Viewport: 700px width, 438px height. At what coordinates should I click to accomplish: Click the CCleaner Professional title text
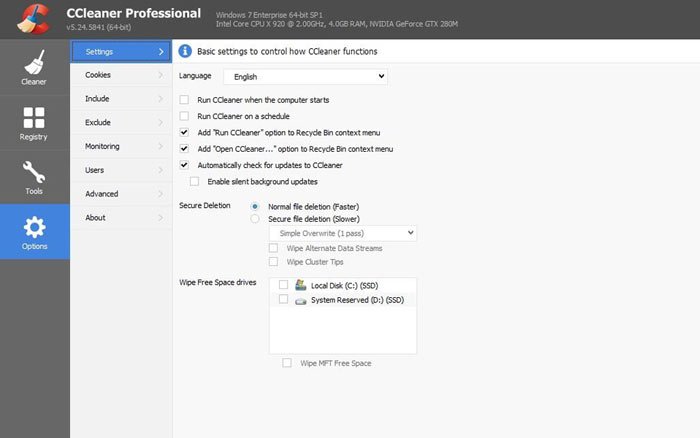(133, 13)
